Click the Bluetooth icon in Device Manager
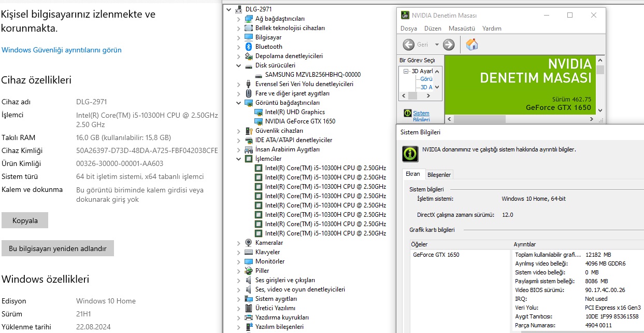Viewport: 644px width, 333px height. 249,47
